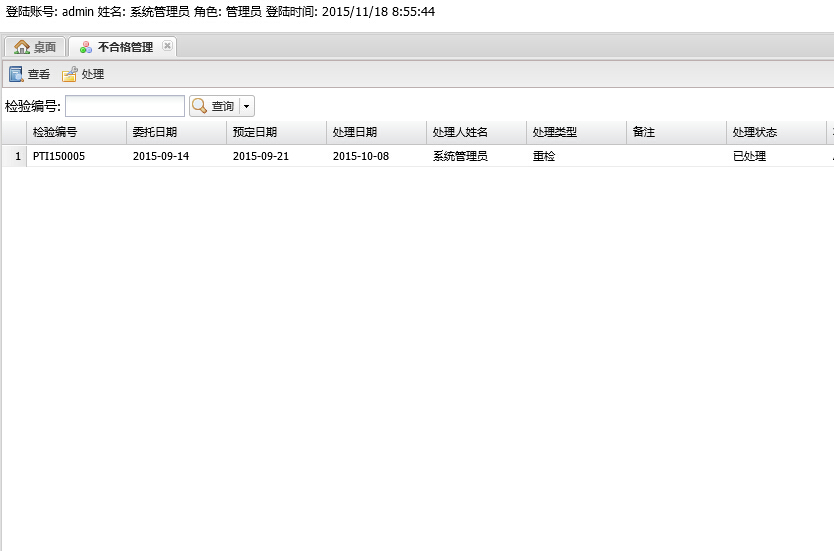Screen dimensions: 834x551
Task: Switch to the 桌面 home tab
Action: tap(35, 47)
